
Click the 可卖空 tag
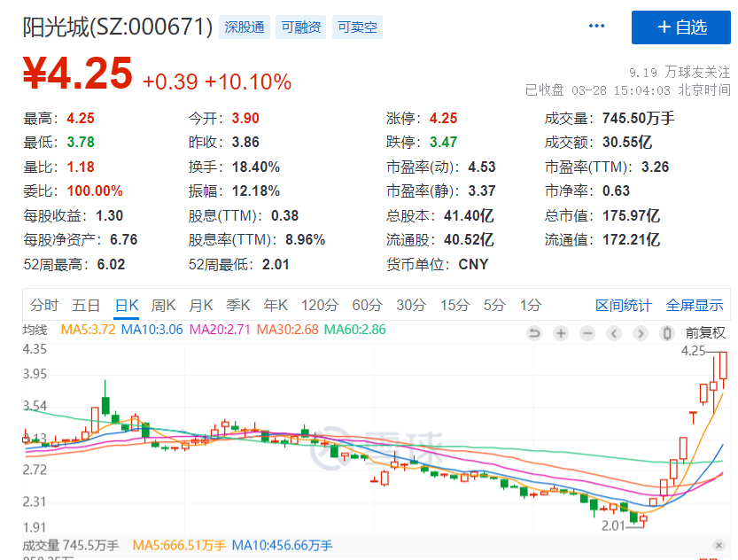coord(357,27)
